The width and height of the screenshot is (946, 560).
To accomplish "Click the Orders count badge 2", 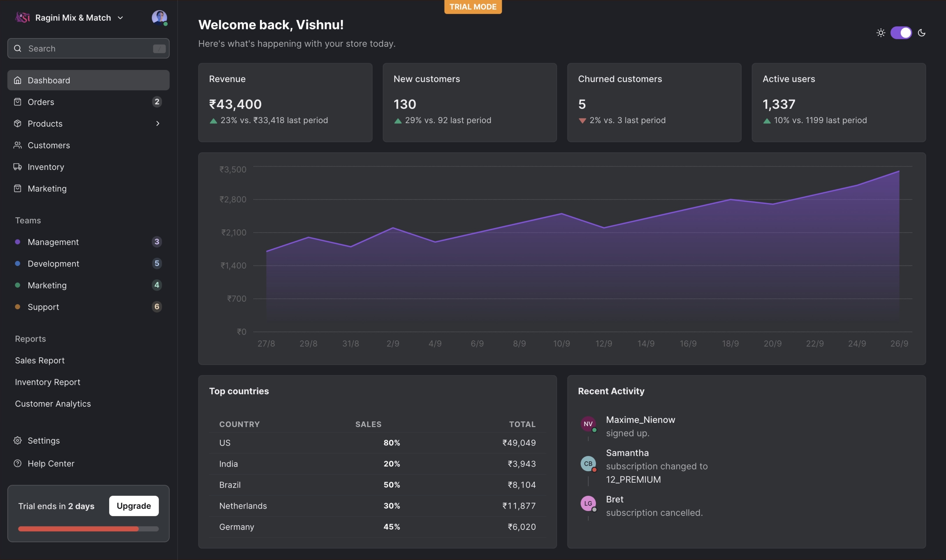I will click(157, 102).
